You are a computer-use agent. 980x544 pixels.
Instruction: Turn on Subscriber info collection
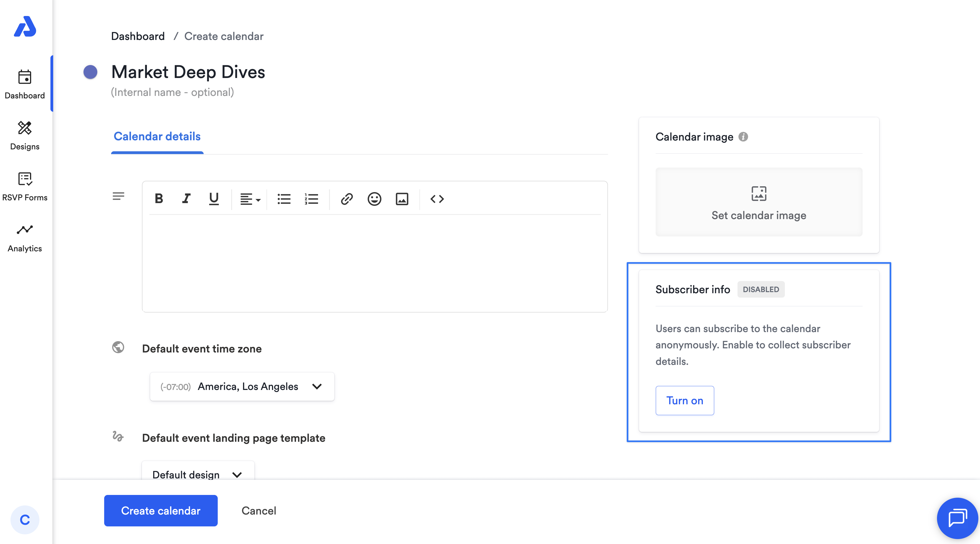[684, 400]
